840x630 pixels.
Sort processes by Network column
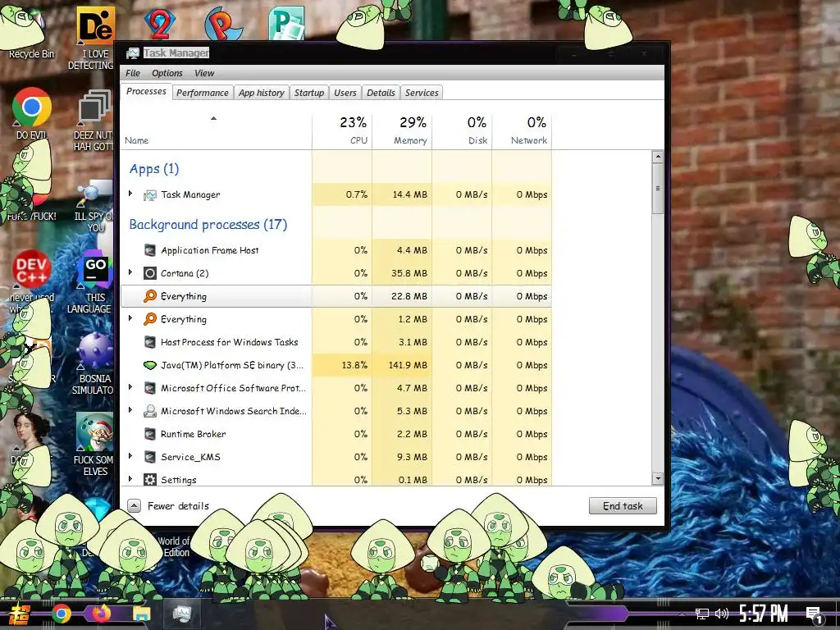tap(522, 130)
